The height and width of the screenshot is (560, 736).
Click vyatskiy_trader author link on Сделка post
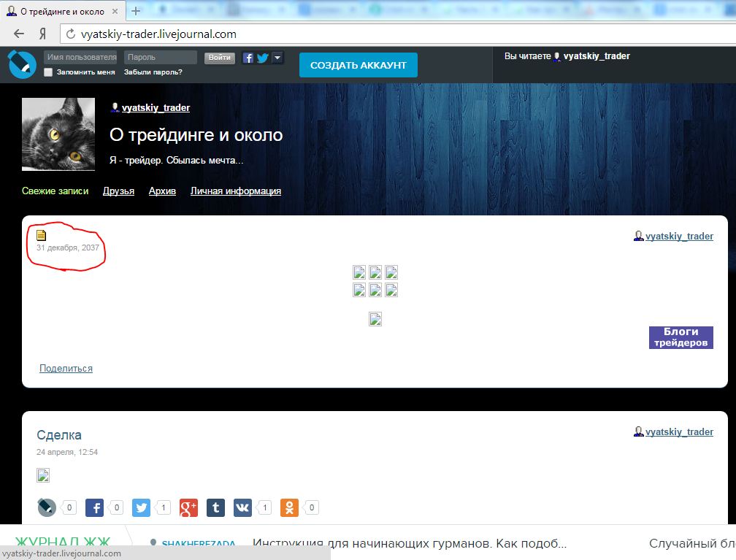coord(679,431)
